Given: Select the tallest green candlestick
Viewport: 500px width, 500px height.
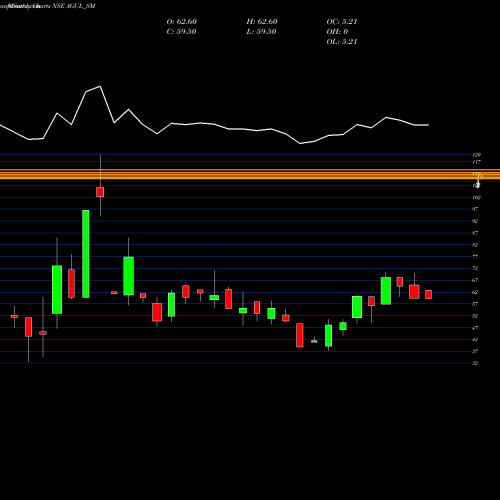Looking at the screenshot, I should tap(86, 254).
